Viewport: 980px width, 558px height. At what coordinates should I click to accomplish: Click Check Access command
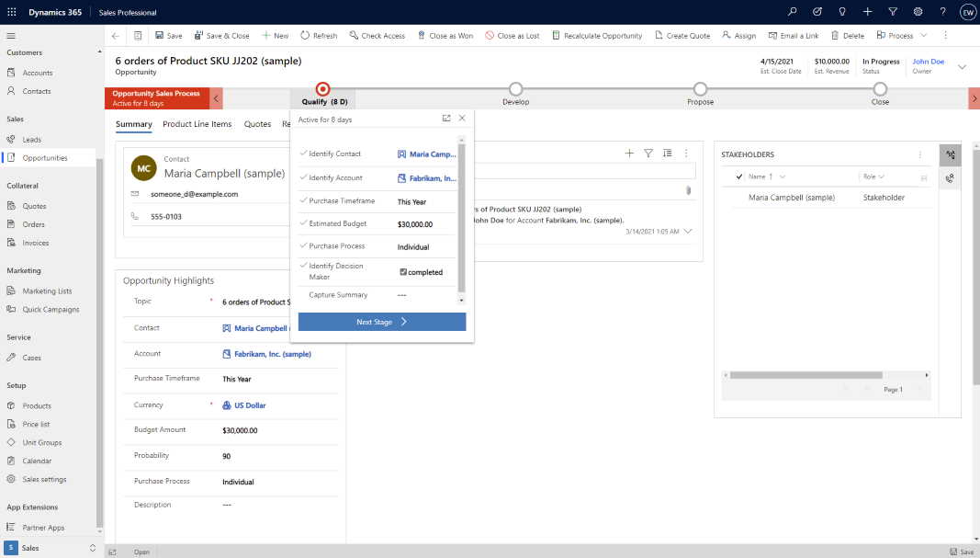[x=377, y=36]
